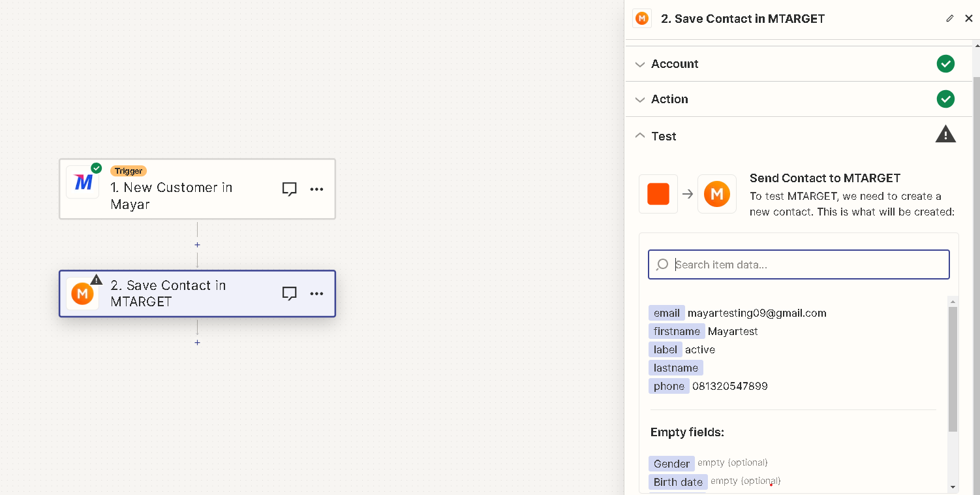Click the item data scrollbar down arrow
This screenshot has height=495, width=980.
953,487
